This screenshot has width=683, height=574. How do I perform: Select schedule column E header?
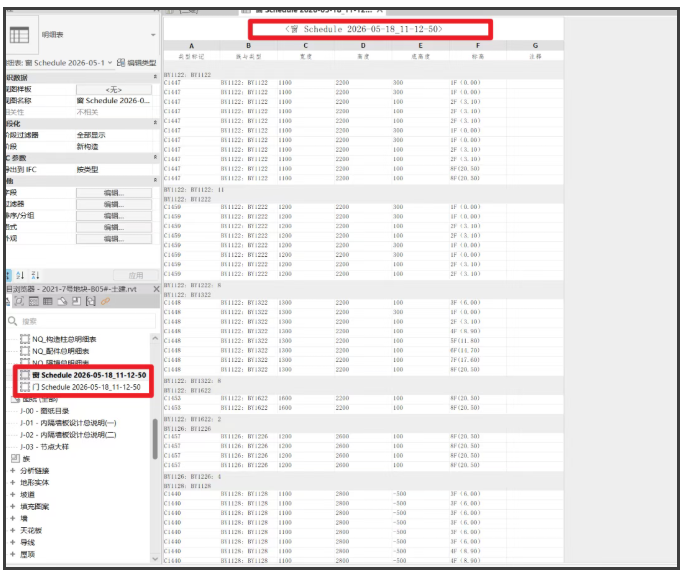(x=420, y=46)
